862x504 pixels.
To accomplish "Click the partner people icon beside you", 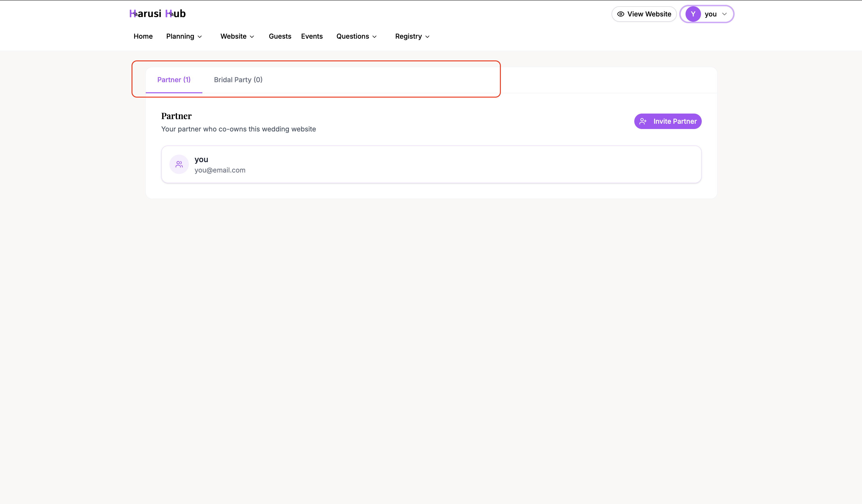I will tap(179, 165).
